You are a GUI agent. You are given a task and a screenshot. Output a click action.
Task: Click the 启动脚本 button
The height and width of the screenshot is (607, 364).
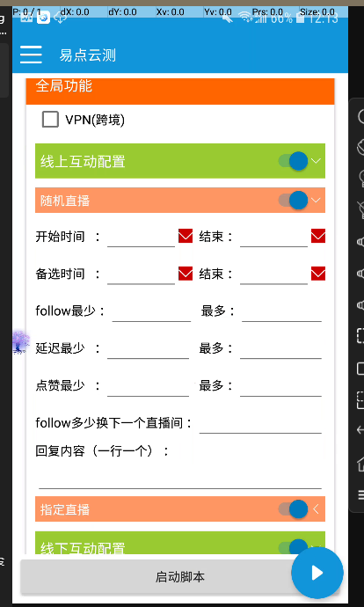[x=180, y=577]
